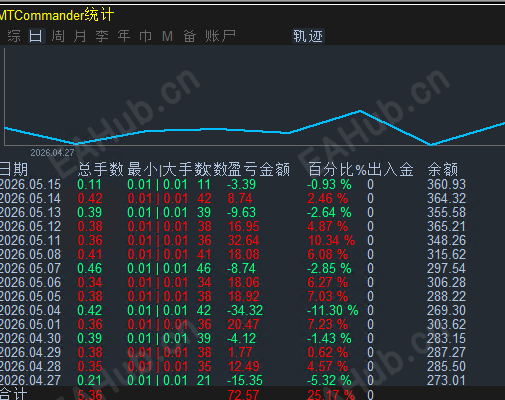This screenshot has width=505, height=400.
Task: Select the 2026.05.08 date row
Action: (x=30, y=254)
